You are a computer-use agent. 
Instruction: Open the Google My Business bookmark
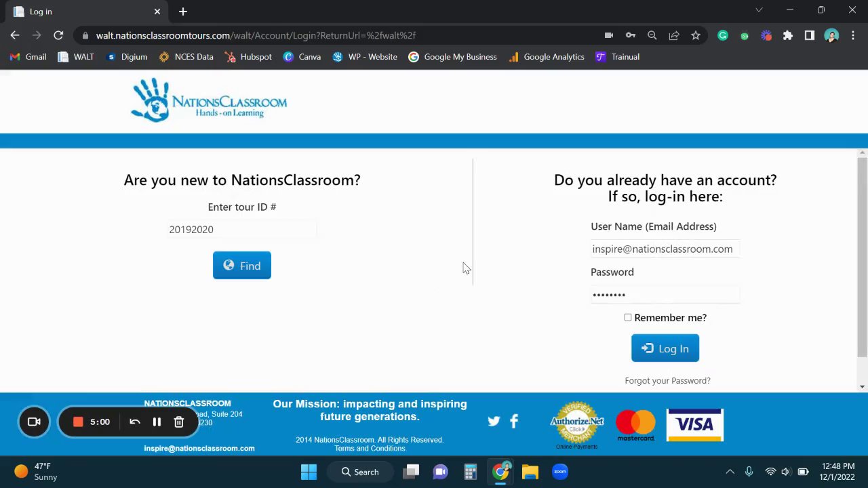(x=452, y=57)
